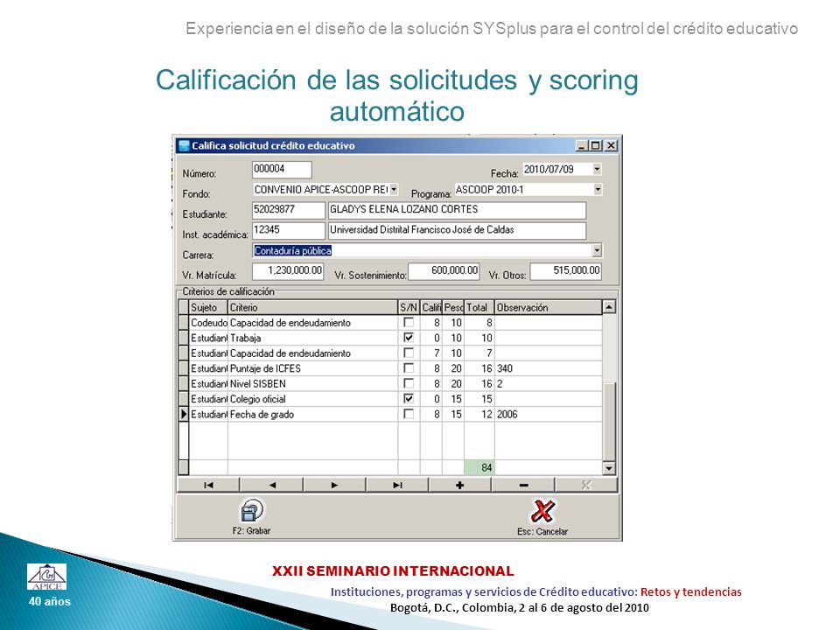Remove criterion with minus button

523,485
